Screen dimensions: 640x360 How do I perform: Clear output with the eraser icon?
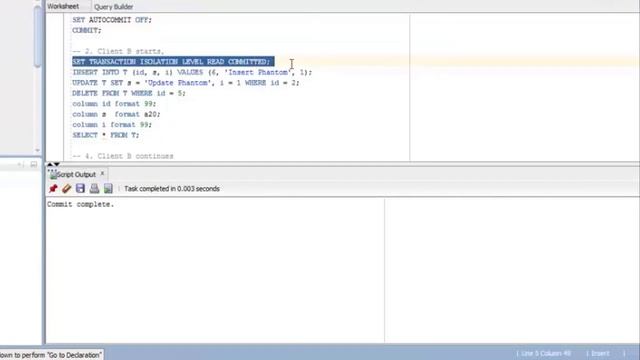pos(67,189)
